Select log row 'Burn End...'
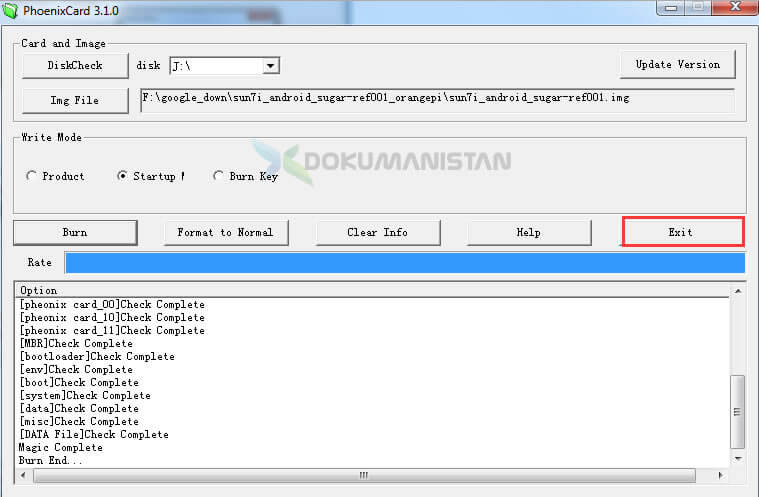Screen dimensions: 759x497 (50, 461)
